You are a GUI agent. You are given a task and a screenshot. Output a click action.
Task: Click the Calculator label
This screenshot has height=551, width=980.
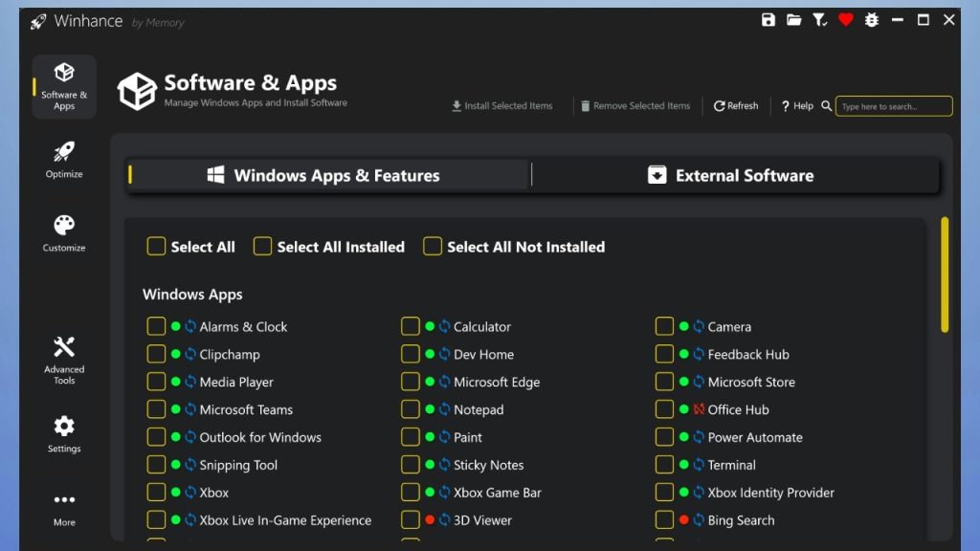pos(482,327)
